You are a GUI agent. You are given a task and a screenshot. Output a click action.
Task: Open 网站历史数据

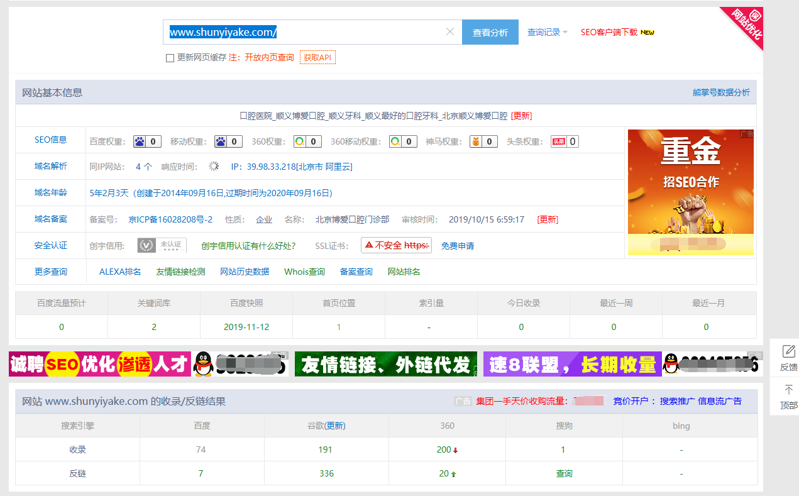[x=245, y=272]
